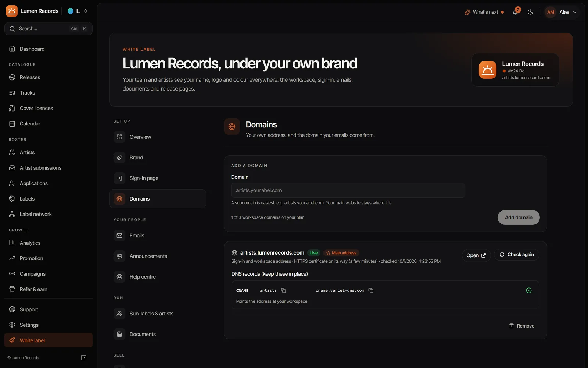The height and width of the screenshot is (368, 588).
Task: Click the #c2410c colour dot
Action: (504, 71)
